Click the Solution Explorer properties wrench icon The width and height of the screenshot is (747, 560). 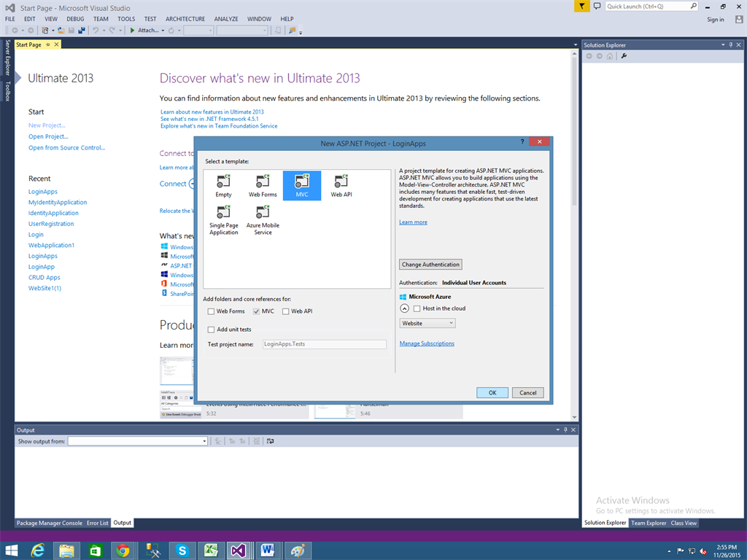(624, 56)
